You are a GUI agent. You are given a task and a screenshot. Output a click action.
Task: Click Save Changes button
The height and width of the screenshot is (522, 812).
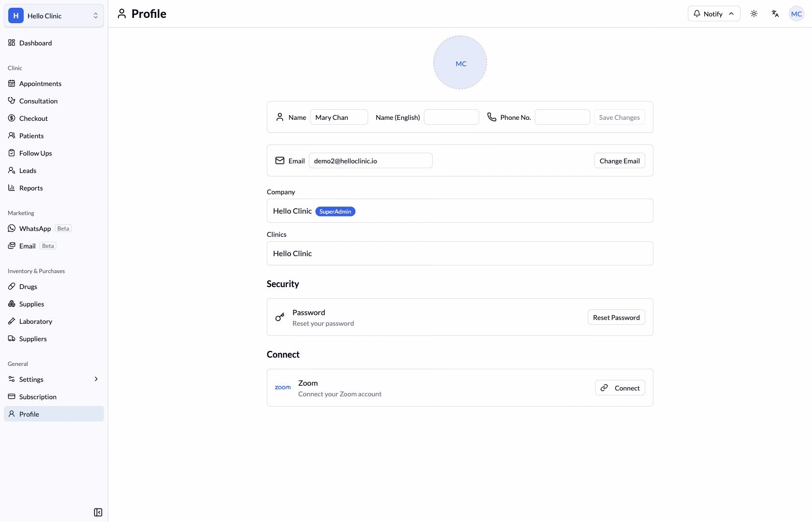(619, 117)
